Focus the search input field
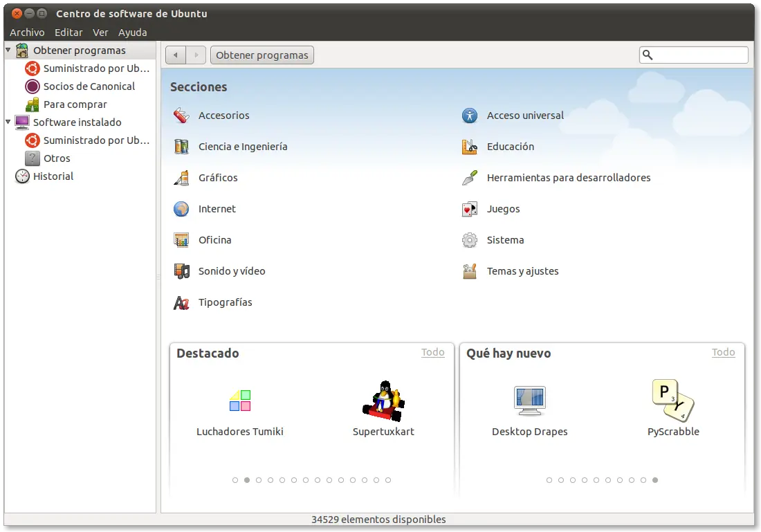 693,55
